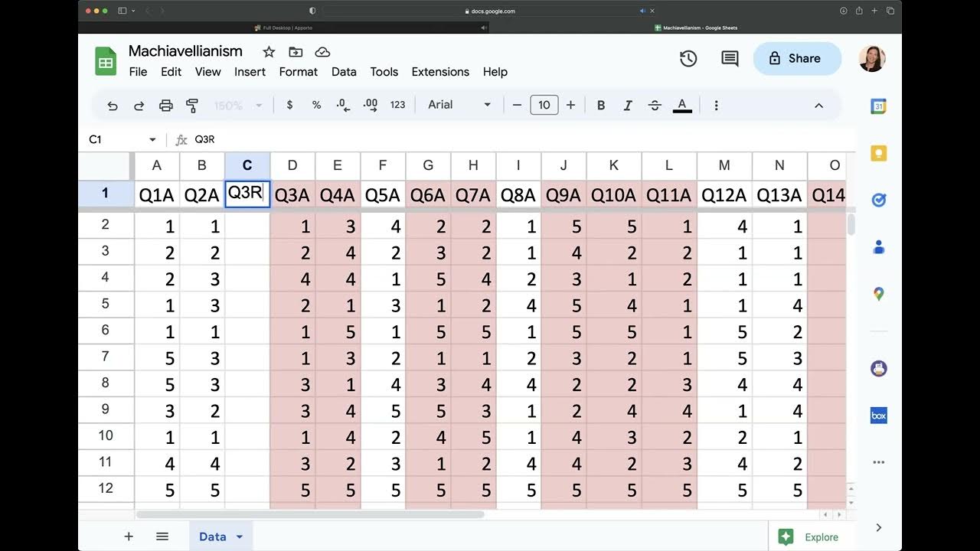
Task: Open the text color picker
Action: point(682,106)
